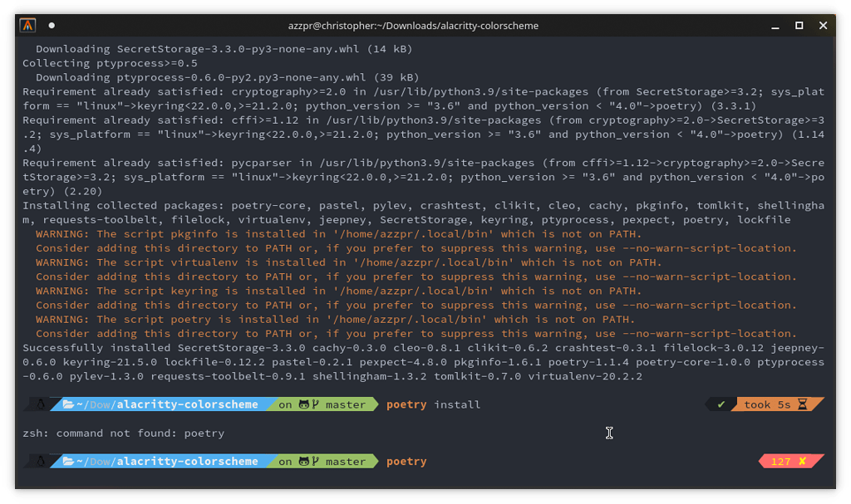Screen dimensions: 851x504
Task: Click the penguin icon before 'poetry install' prompt
Action: click(38, 404)
